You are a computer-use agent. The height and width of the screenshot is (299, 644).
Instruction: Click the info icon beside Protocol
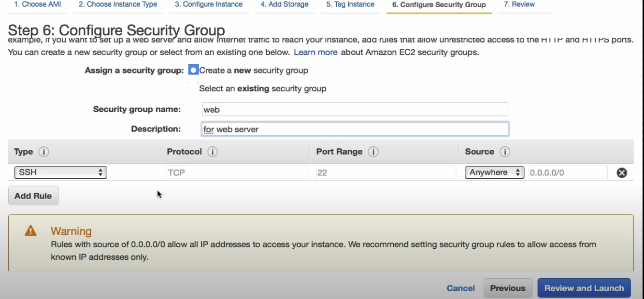click(212, 152)
